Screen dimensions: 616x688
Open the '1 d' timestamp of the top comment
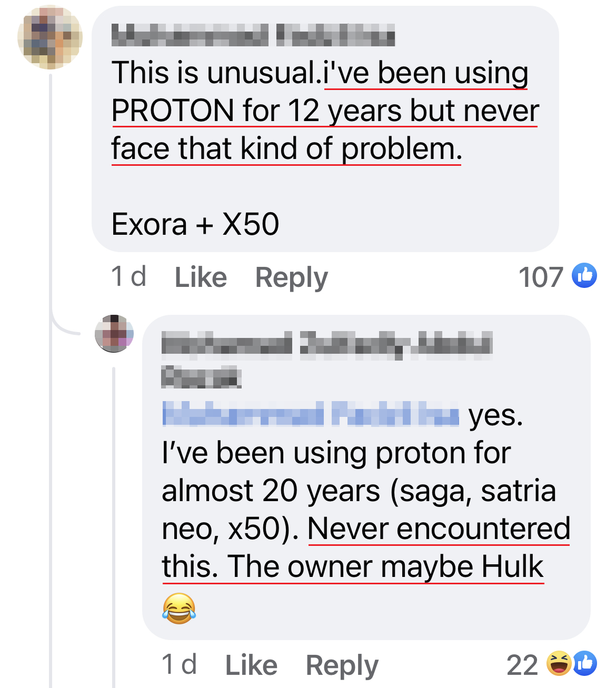tap(128, 276)
